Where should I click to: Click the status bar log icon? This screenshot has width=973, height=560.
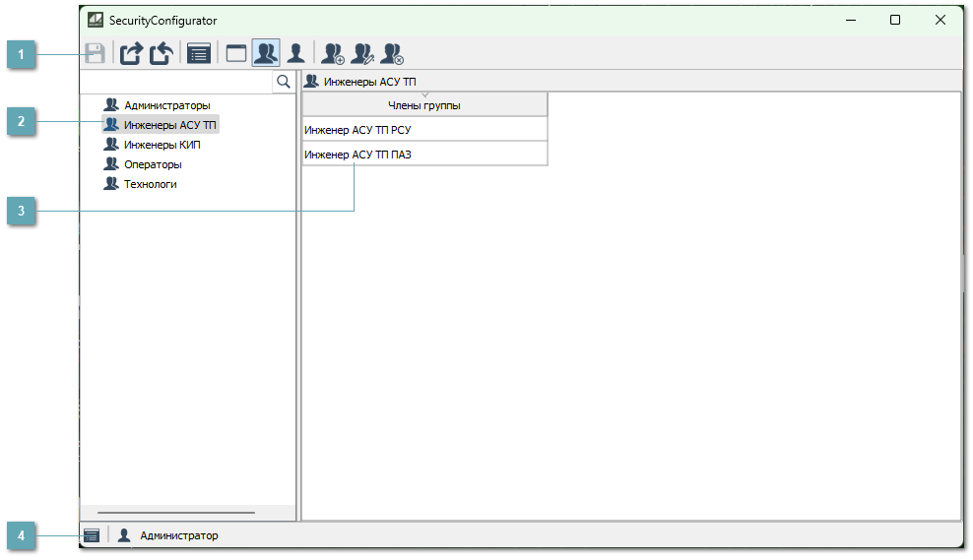tap(92, 535)
